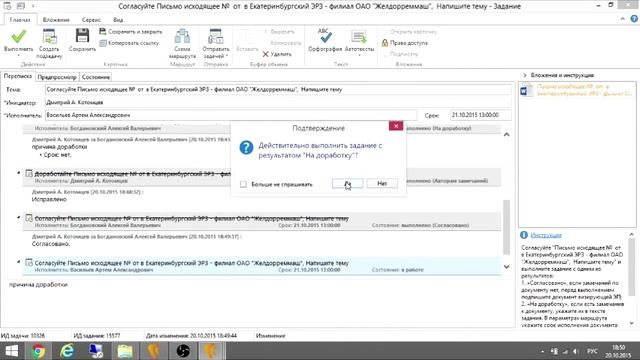Open File Explorer folder icon on taskbar
The image size is (640, 360).
click(x=125, y=351)
